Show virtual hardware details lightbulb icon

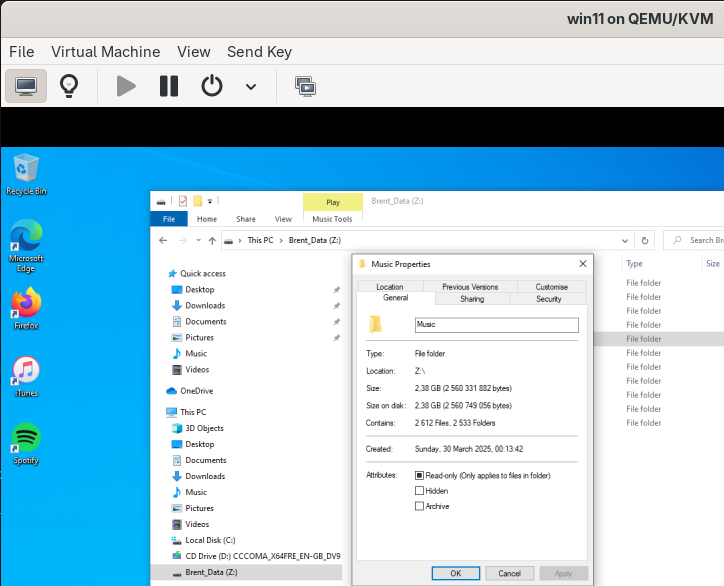[x=69, y=86]
